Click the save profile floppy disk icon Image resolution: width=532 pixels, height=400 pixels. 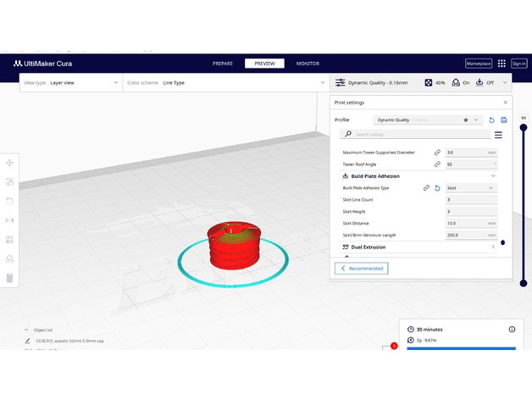(x=504, y=120)
